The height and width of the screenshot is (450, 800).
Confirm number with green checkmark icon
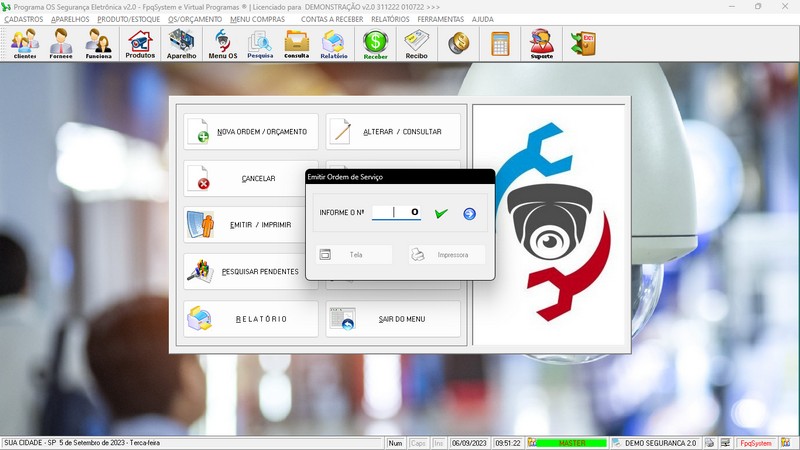click(441, 213)
